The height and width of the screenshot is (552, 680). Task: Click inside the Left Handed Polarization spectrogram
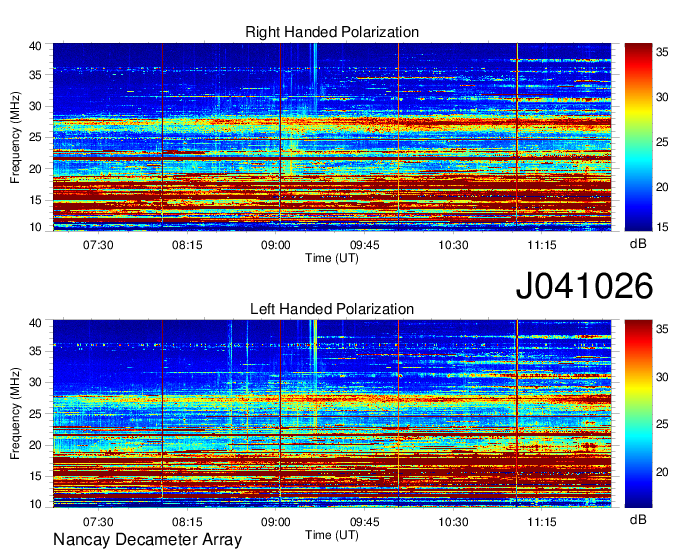[332, 414]
